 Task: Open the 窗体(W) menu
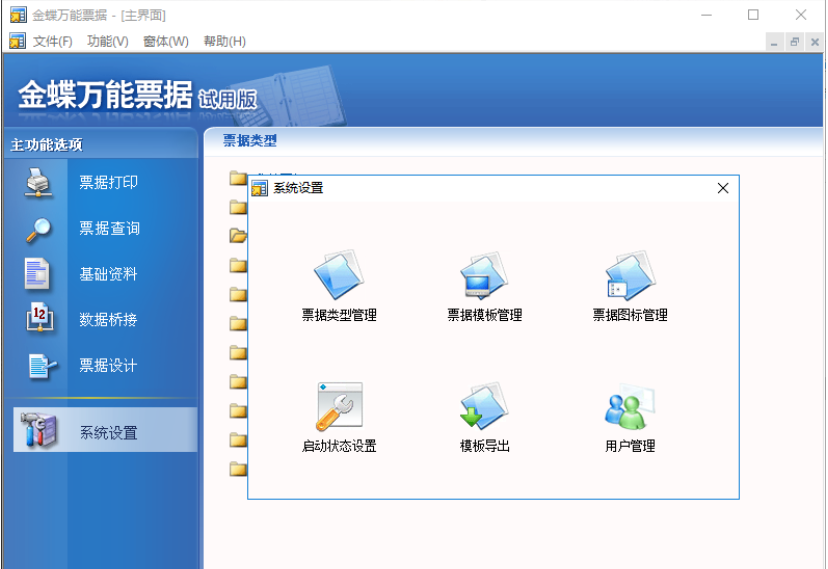166,41
